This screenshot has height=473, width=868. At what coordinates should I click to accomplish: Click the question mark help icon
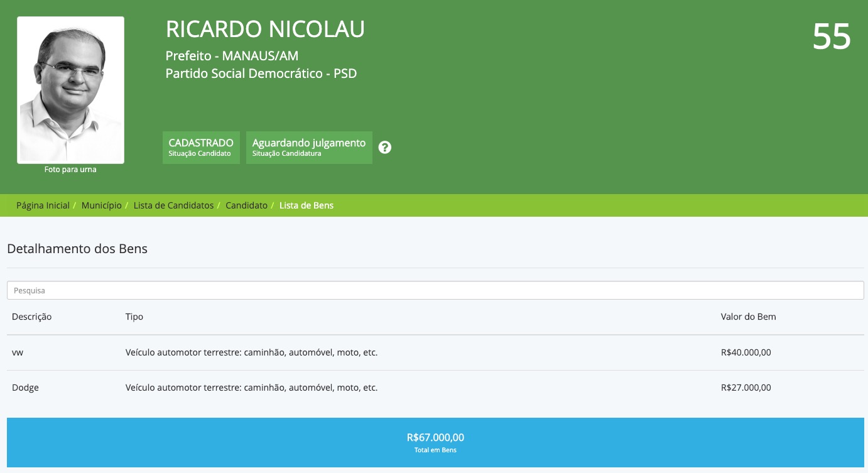[x=385, y=148]
